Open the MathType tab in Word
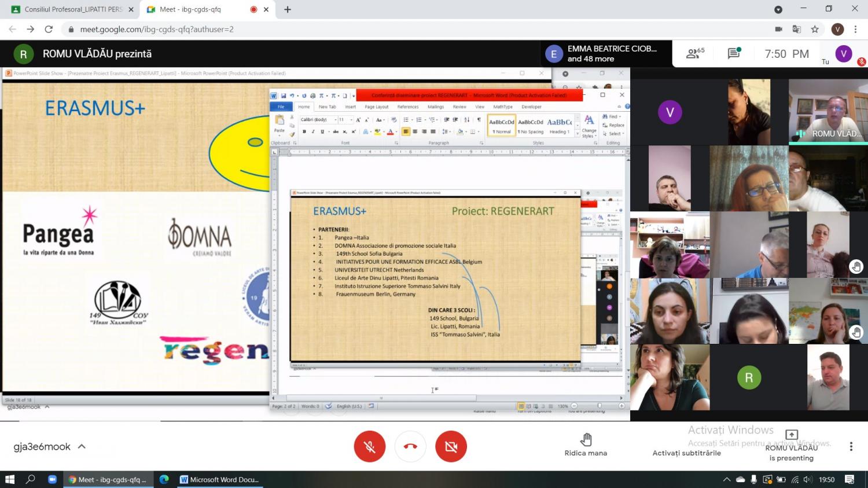The height and width of the screenshot is (488, 868). tap(503, 107)
